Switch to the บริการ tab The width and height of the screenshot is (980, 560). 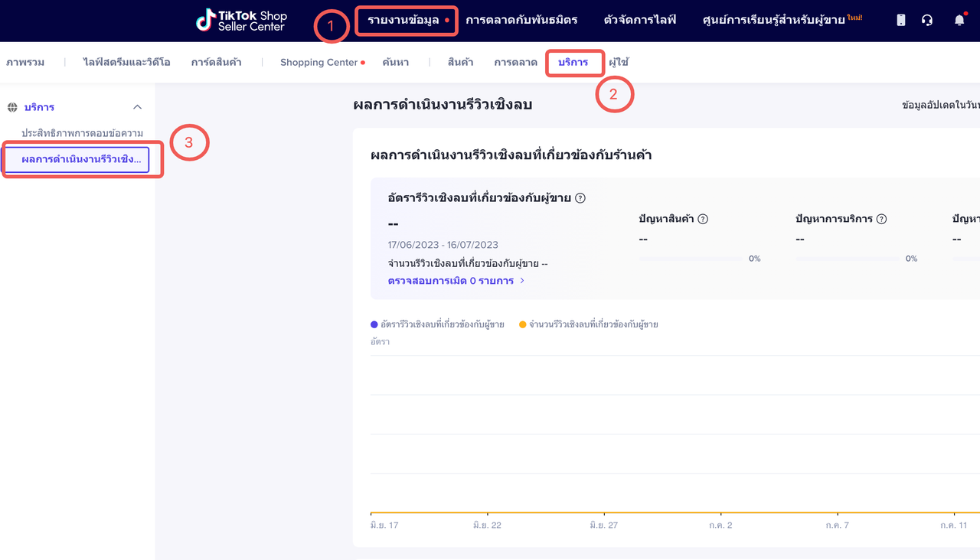[573, 63]
